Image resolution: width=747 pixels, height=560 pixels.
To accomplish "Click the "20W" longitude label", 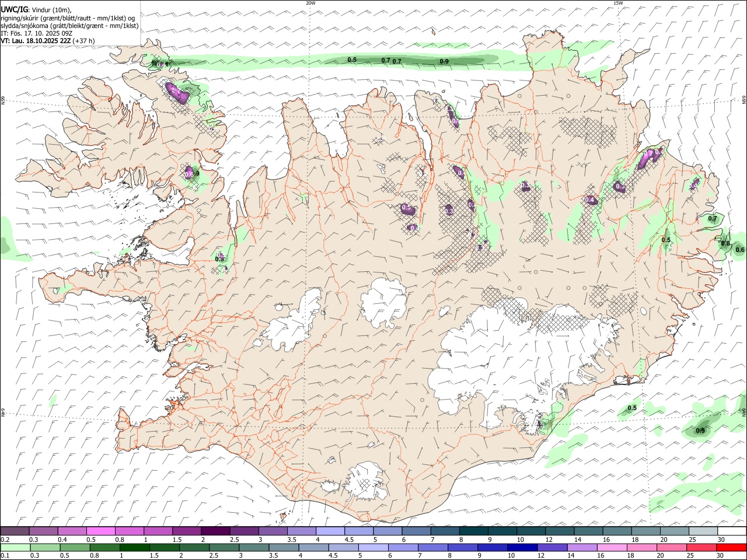I will click(x=310, y=3).
